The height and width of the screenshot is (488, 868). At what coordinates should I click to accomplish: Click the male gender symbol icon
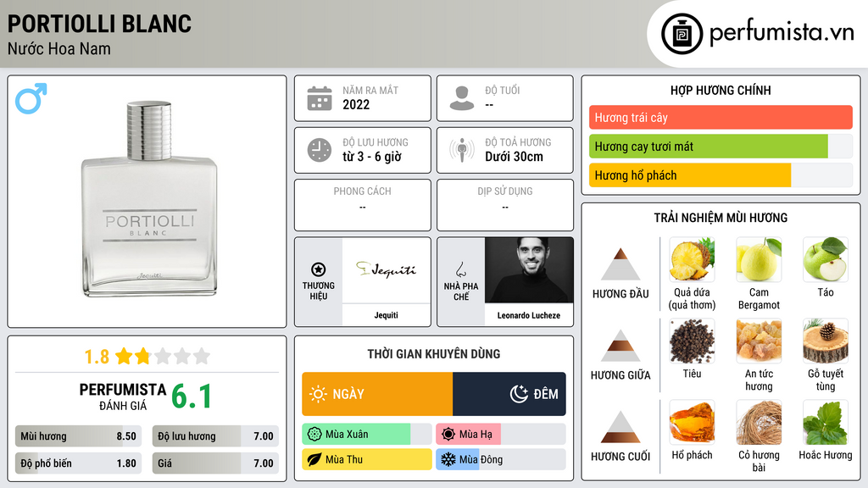coord(31,98)
